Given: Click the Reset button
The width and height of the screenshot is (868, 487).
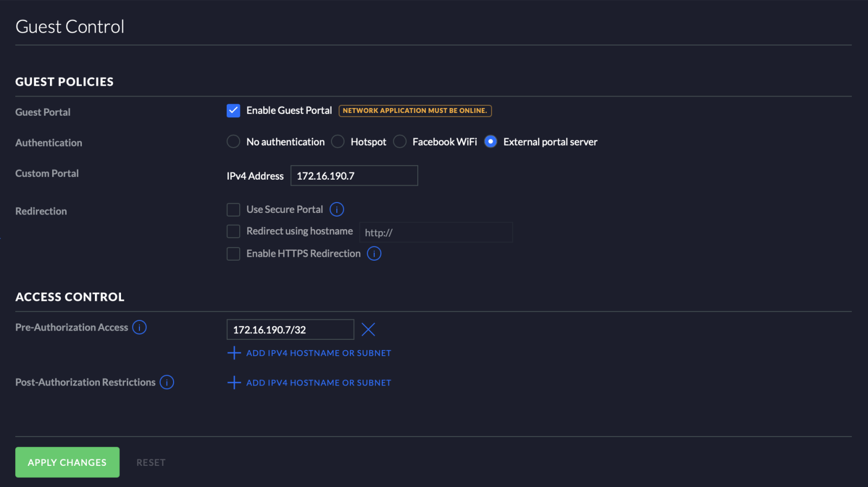Looking at the screenshot, I should 151,463.
